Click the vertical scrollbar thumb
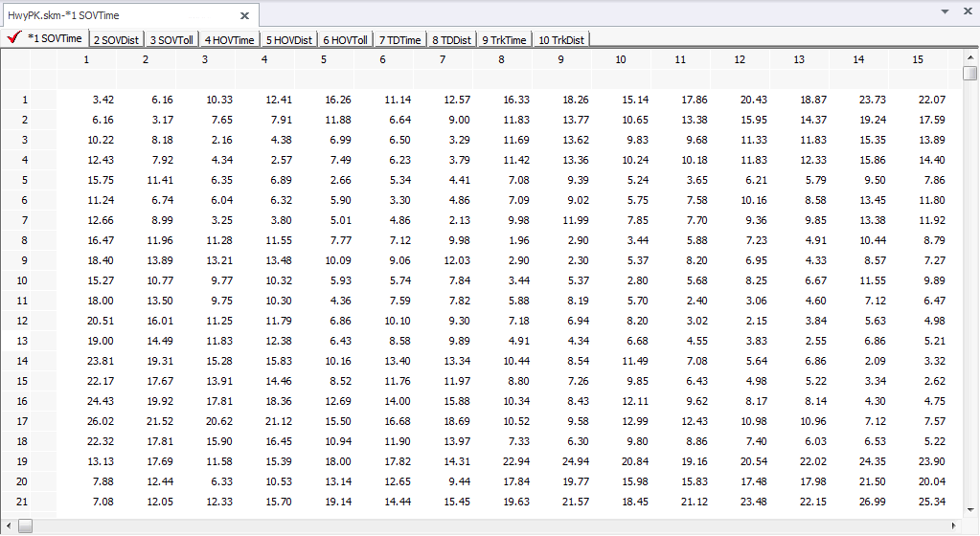This screenshot has width=980, height=536. coord(969,75)
